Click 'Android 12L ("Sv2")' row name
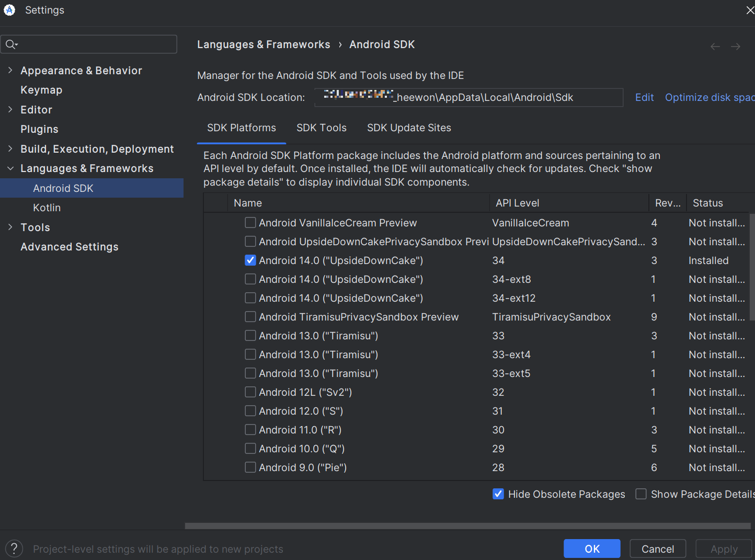The height and width of the screenshot is (560, 755). [305, 392]
